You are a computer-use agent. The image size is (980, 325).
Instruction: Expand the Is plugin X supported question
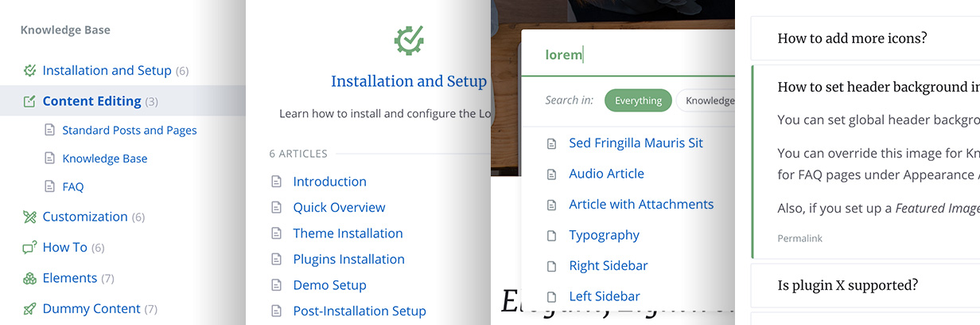pos(865,285)
